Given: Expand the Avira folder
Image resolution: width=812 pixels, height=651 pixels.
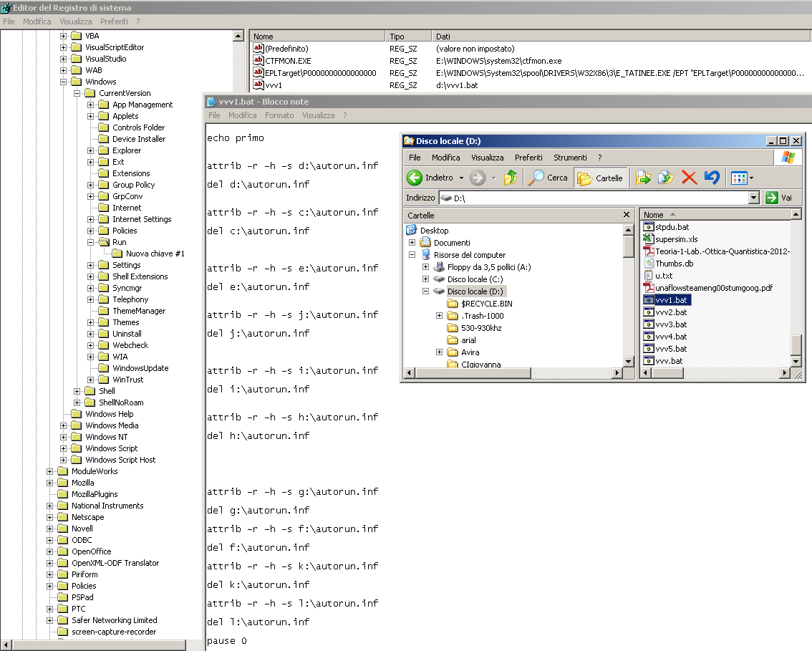Looking at the screenshot, I should (x=439, y=352).
